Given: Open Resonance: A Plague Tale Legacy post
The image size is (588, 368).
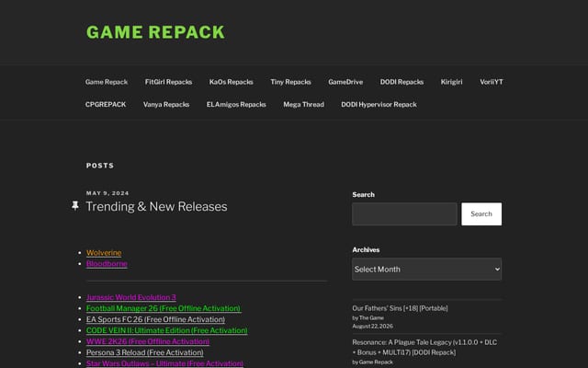Looking at the screenshot, I should click(424, 348).
